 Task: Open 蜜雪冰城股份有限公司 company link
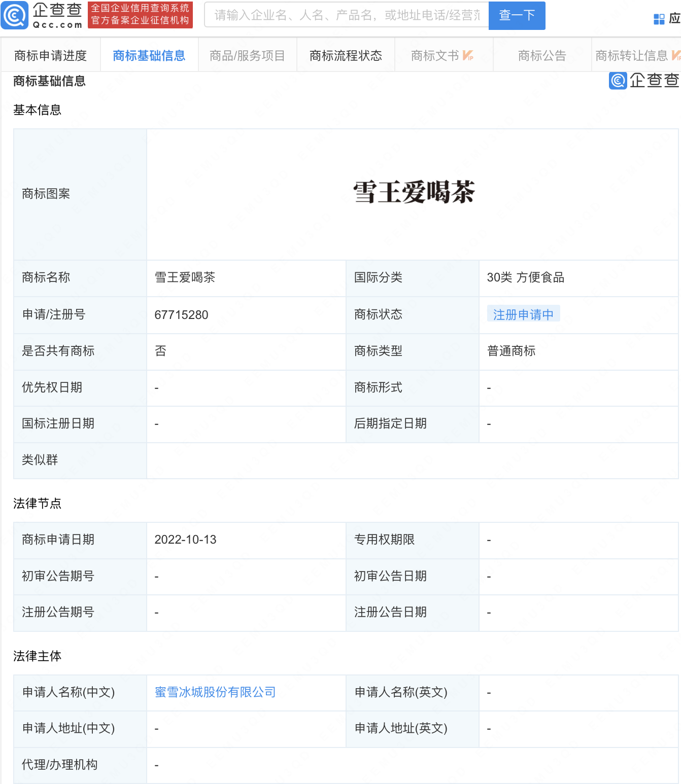pyautogui.click(x=215, y=692)
